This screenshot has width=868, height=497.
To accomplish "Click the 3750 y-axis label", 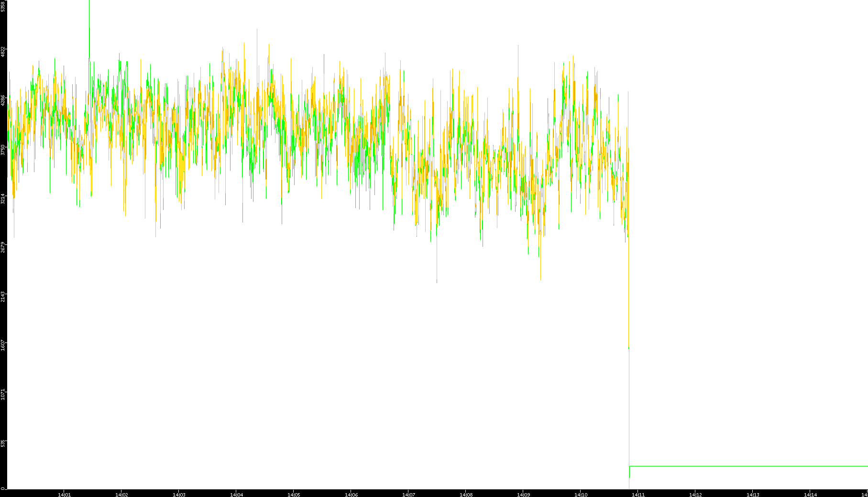I will [3, 150].
